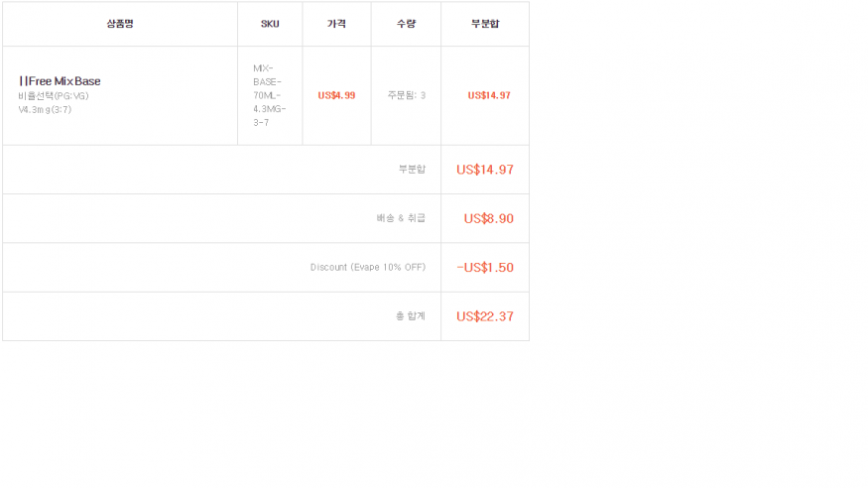The height and width of the screenshot is (488, 868).
Task: Click the item subtotal US$14.97 in product row
Action: click(x=489, y=96)
